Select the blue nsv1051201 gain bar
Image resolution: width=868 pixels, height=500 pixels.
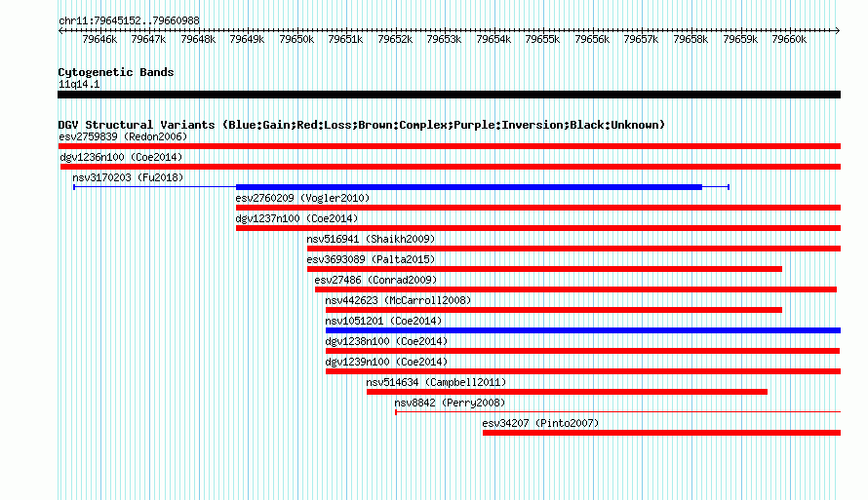tap(583, 330)
